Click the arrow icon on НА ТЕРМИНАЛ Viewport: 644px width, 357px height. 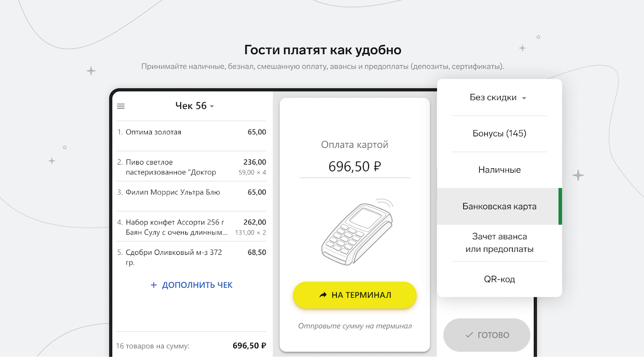[x=323, y=295]
